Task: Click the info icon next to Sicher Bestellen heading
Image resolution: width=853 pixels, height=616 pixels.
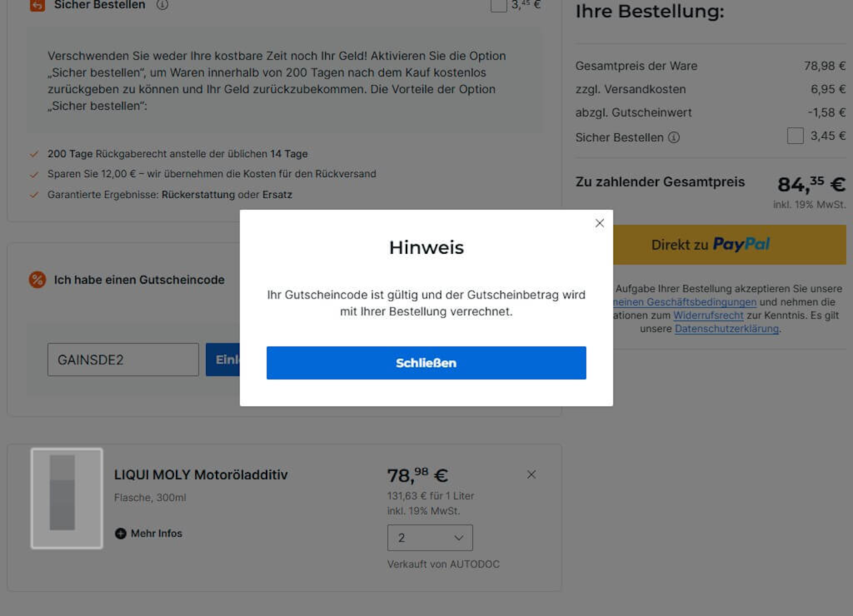Action: click(162, 5)
